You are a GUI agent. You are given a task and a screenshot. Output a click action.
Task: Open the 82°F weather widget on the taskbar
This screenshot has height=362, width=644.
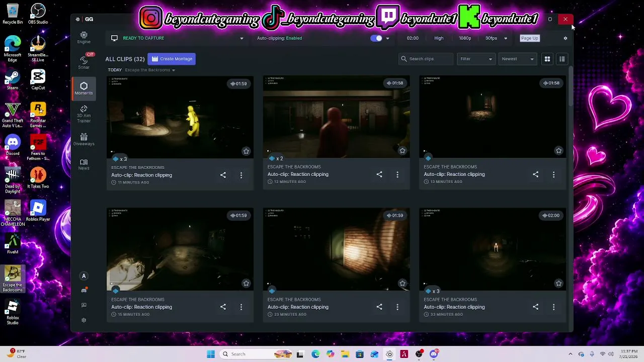[x=16, y=354]
